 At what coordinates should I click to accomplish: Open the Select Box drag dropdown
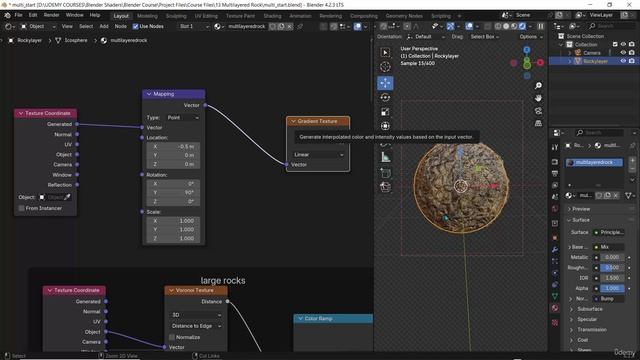coord(484,37)
